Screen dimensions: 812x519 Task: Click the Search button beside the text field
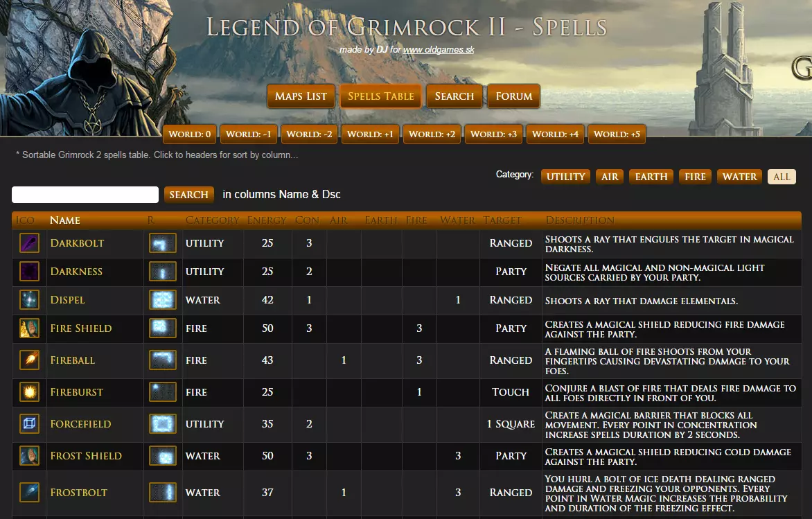click(188, 195)
